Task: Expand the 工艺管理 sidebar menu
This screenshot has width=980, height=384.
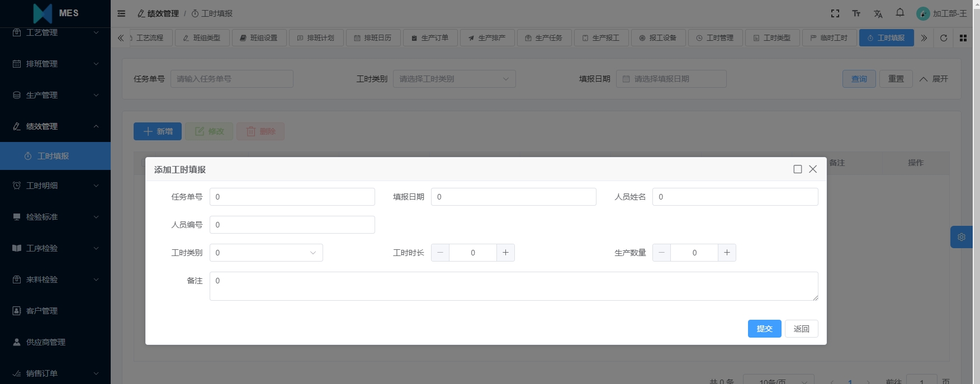Action: [x=55, y=32]
